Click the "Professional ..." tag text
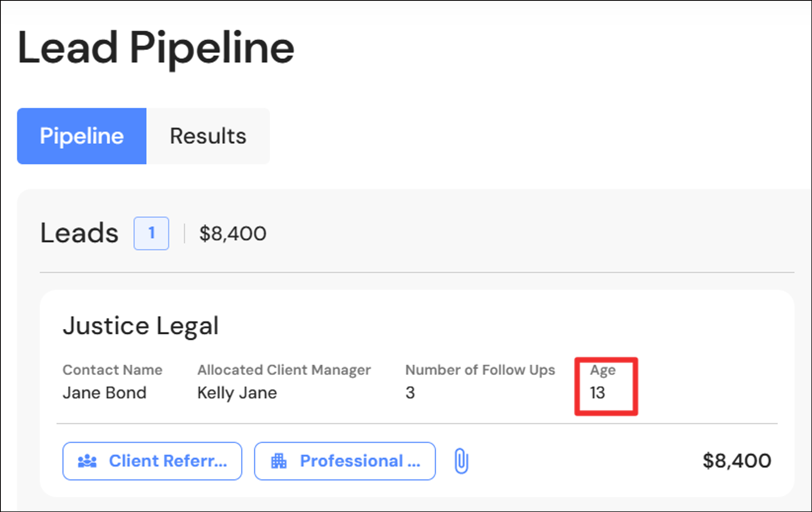 [x=360, y=461]
